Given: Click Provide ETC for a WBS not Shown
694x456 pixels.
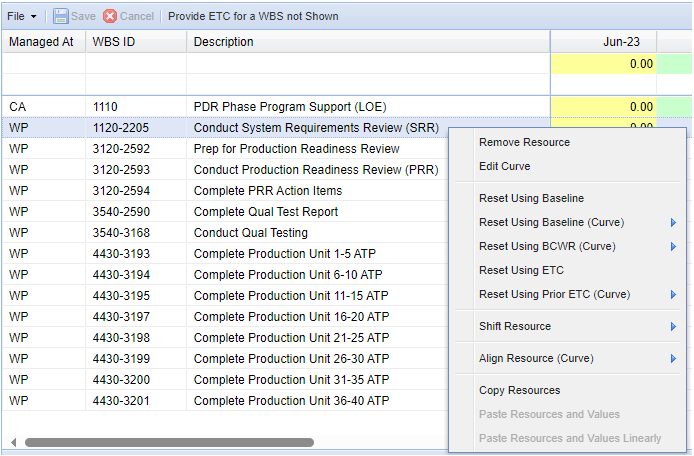Looking at the screenshot, I should click(x=252, y=16).
